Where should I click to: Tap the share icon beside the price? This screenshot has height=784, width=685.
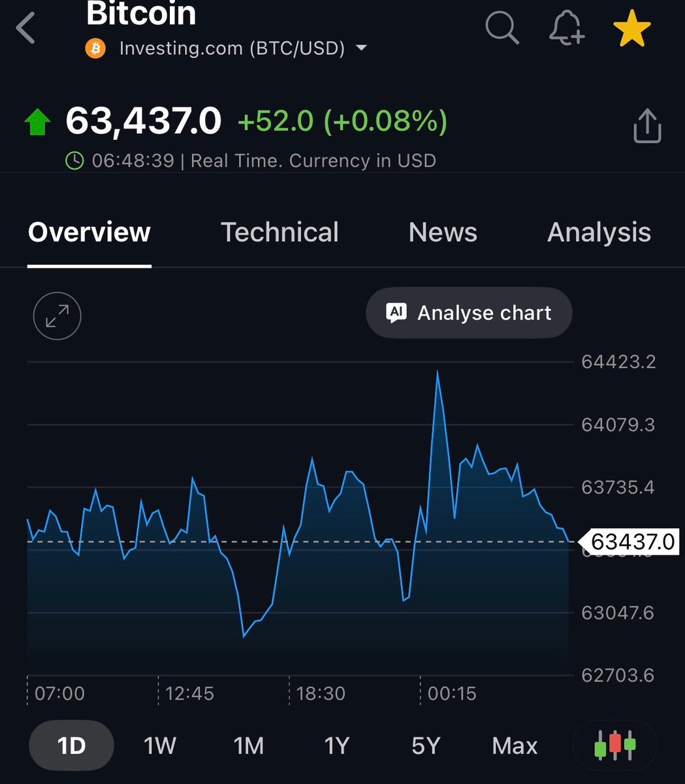(x=647, y=125)
